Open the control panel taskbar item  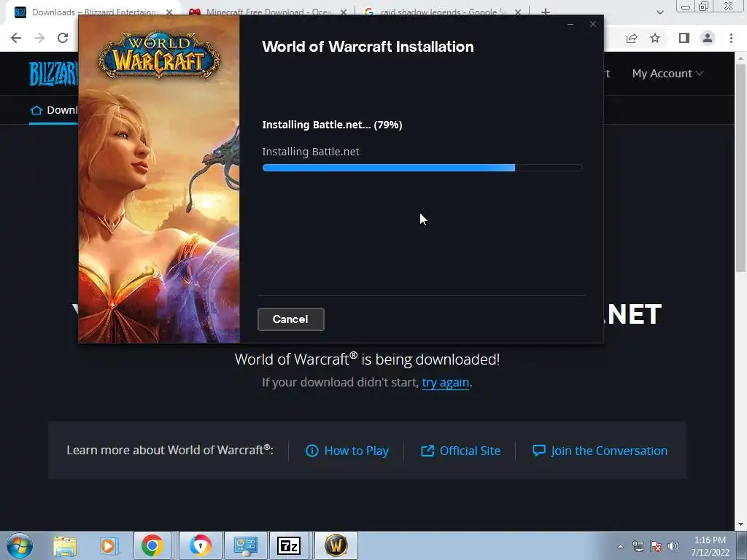pyautogui.click(x=245, y=545)
